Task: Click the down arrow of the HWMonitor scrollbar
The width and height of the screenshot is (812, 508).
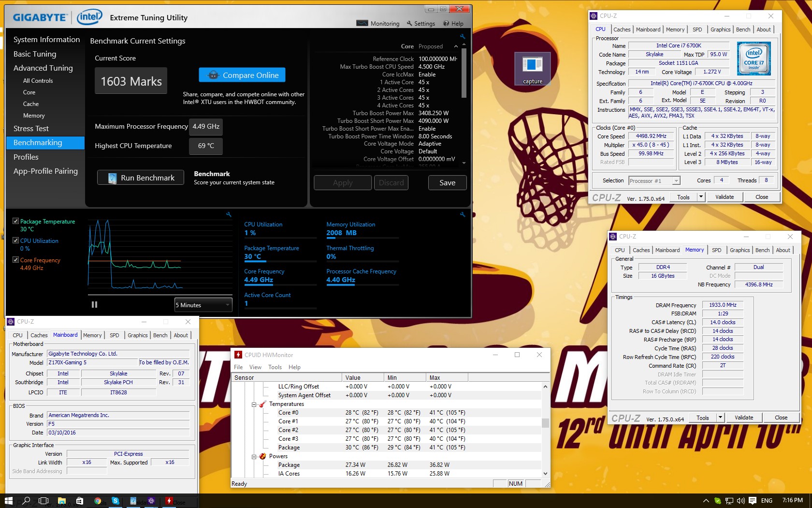Action: pyautogui.click(x=545, y=474)
